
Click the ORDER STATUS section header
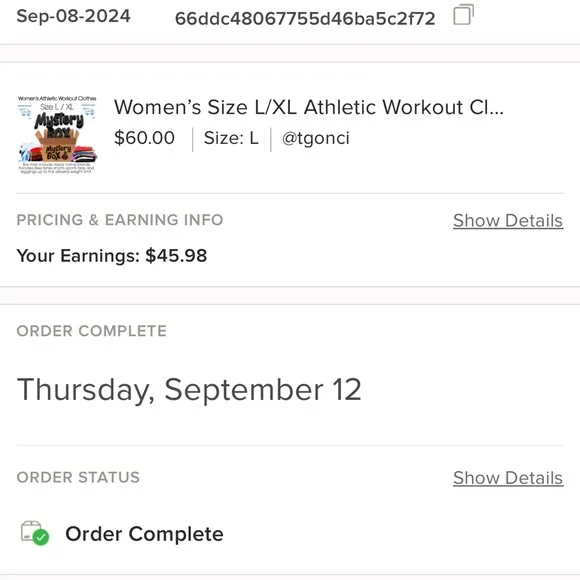78,477
